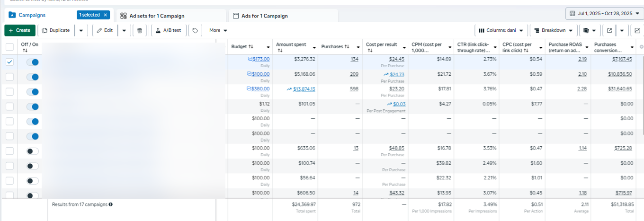Click the trend arrow icon beside $0.03
644x221 pixels.
[389, 104]
